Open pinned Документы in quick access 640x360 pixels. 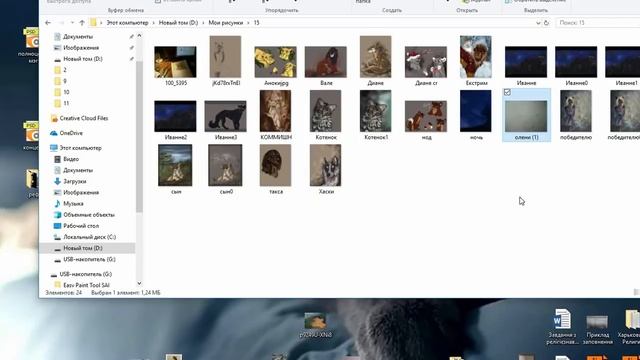tap(78, 37)
